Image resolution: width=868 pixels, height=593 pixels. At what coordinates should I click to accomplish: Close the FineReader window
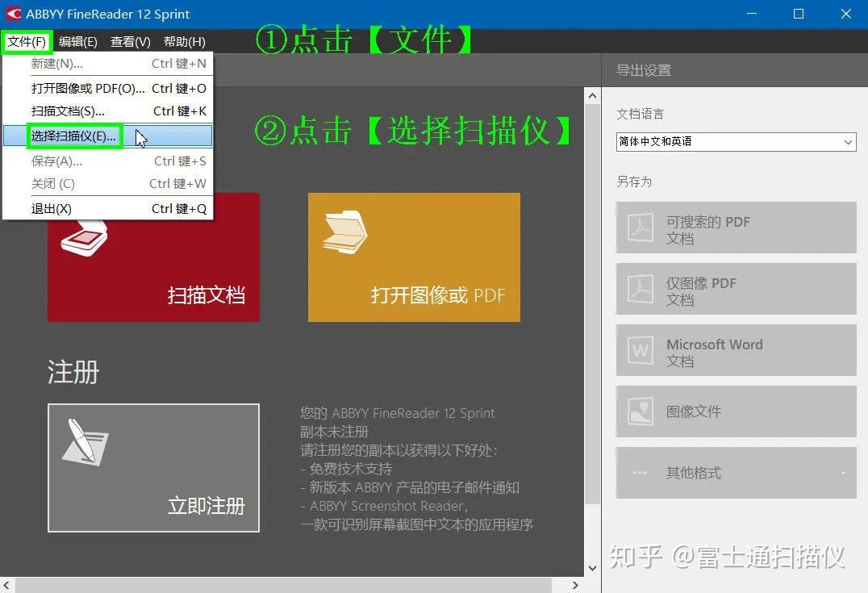(x=846, y=14)
